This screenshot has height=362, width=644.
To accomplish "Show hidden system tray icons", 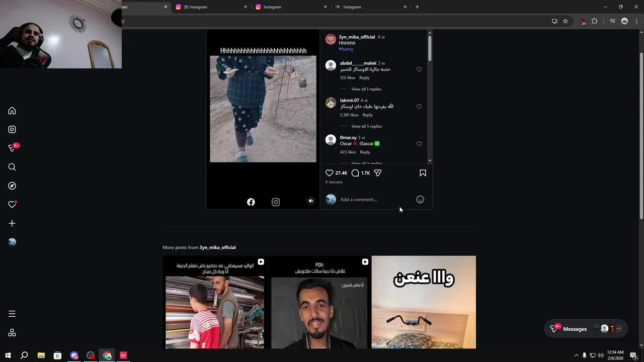I will (x=577, y=355).
